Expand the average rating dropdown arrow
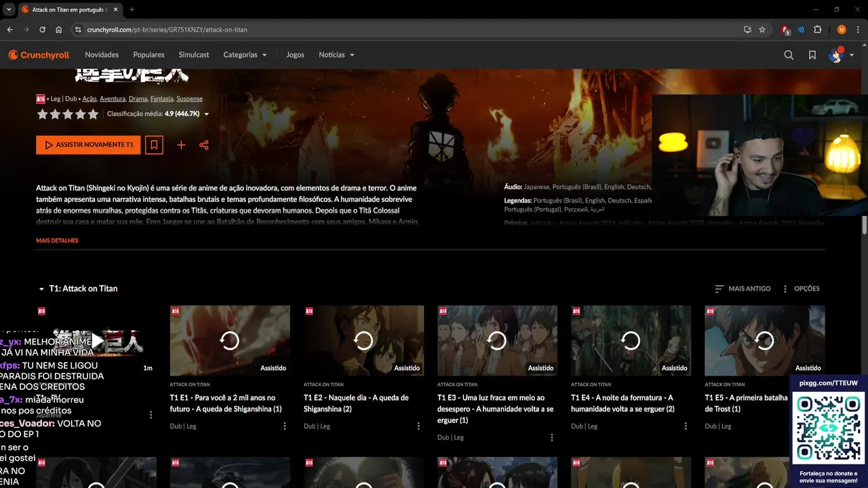 click(207, 115)
